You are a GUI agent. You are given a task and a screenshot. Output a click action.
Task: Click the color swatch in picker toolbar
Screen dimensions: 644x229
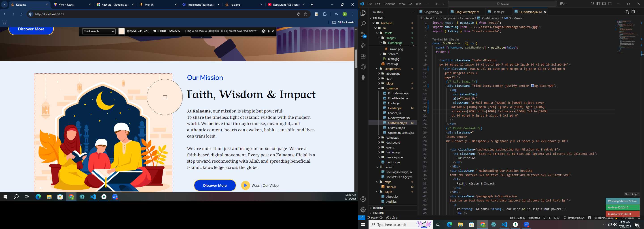[x=121, y=31]
